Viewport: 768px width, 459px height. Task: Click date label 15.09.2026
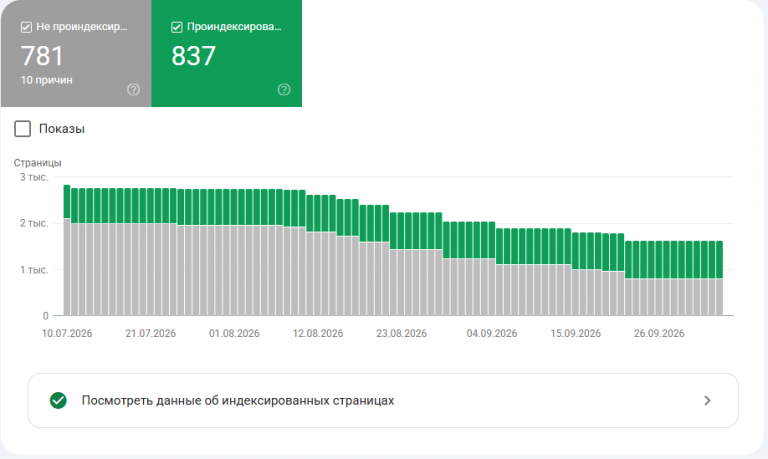(576, 333)
